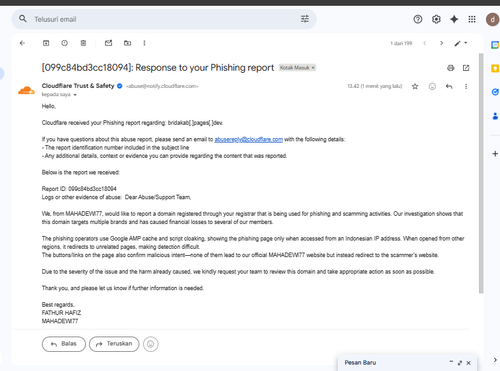Open email in a new window

coord(466,68)
